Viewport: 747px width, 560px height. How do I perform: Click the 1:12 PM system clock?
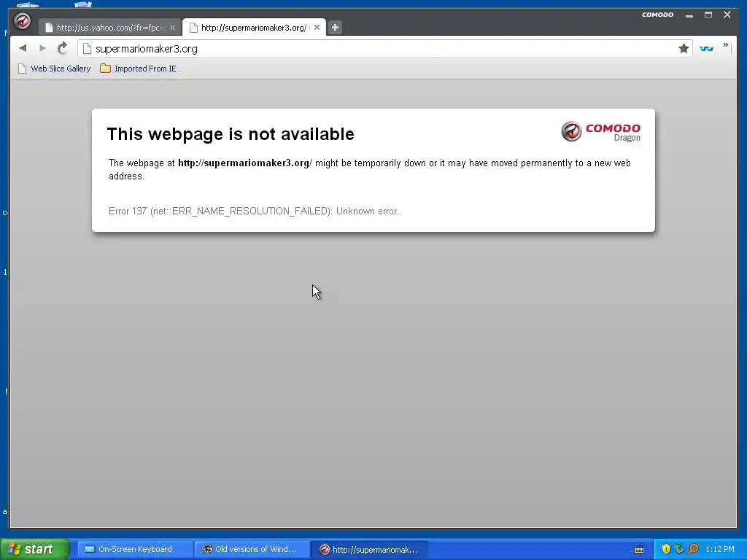(x=720, y=549)
